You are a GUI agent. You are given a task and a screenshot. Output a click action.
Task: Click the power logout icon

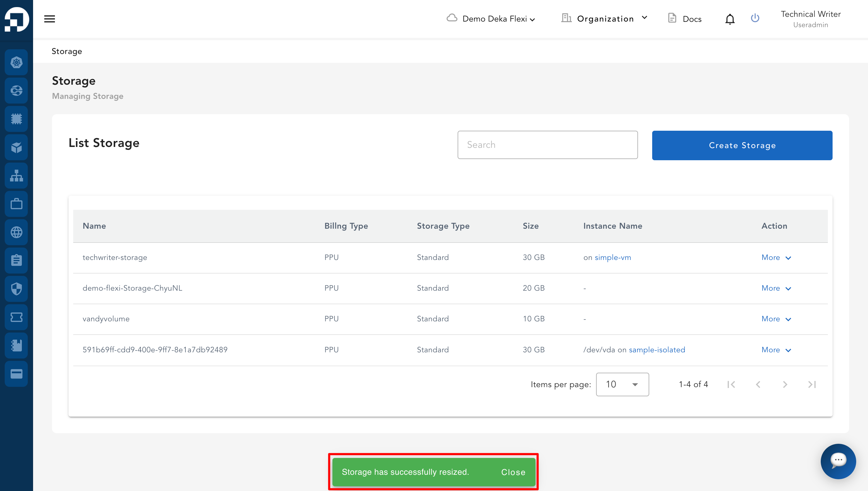(755, 18)
